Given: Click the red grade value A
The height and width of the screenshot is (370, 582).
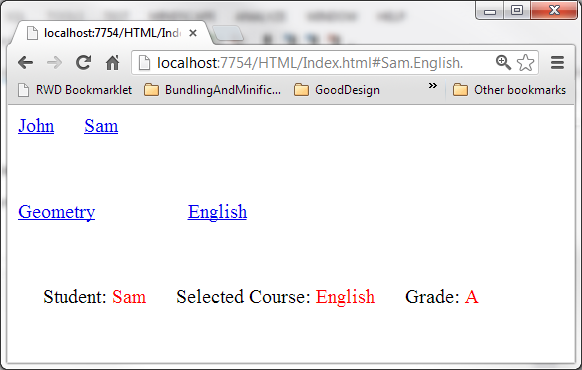Looking at the screenshot, I should [471, 297].
